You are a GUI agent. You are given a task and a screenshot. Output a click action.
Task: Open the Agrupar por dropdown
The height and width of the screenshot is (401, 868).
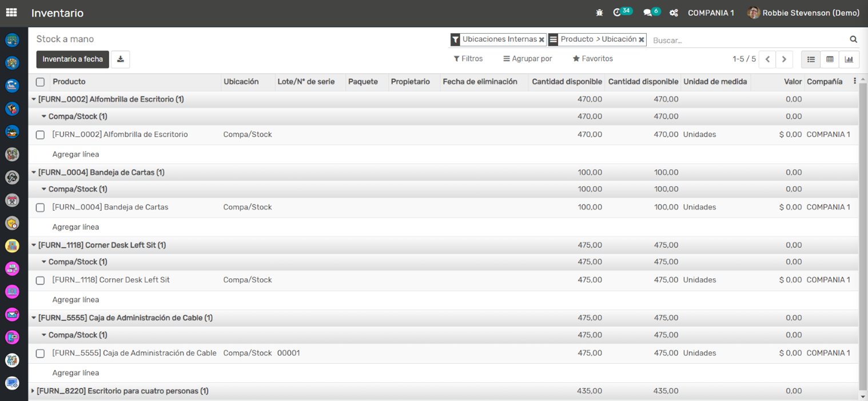point(527,59)
